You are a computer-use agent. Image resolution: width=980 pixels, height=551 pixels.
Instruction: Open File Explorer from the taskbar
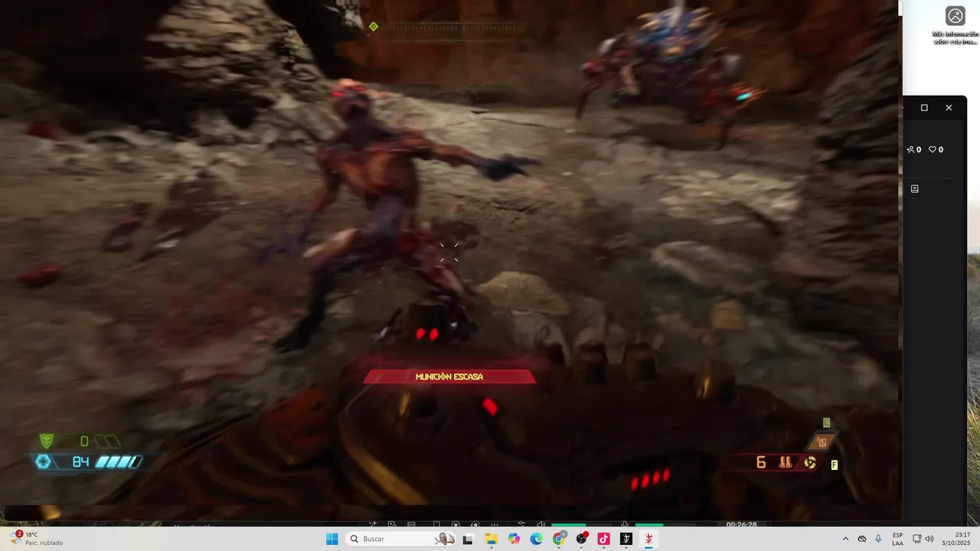point(491,539)
